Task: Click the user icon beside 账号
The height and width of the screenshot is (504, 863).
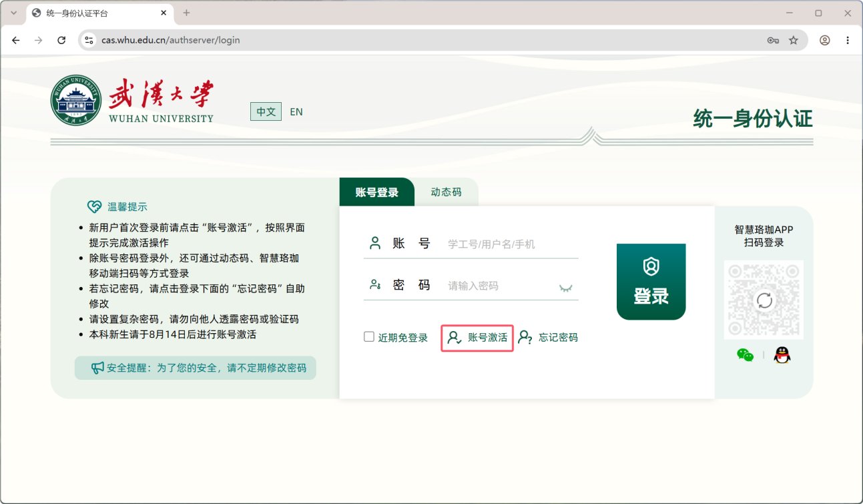Action: 375,243
